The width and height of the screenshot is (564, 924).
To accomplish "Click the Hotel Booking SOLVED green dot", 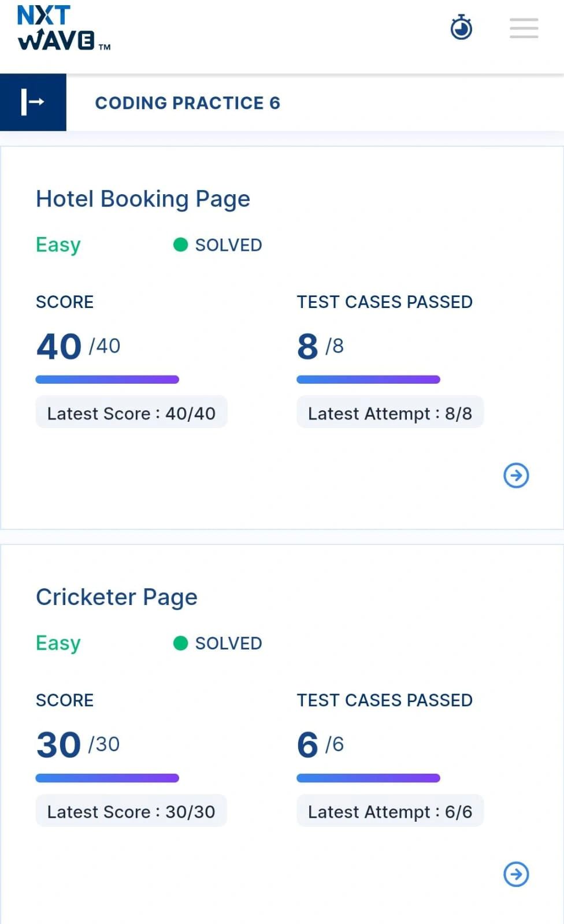I will 180,245.
